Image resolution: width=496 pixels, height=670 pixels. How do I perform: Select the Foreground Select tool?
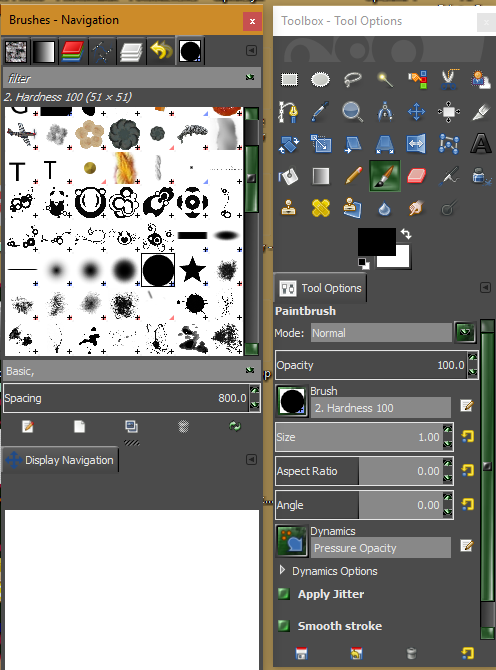[x=481, y=79]
